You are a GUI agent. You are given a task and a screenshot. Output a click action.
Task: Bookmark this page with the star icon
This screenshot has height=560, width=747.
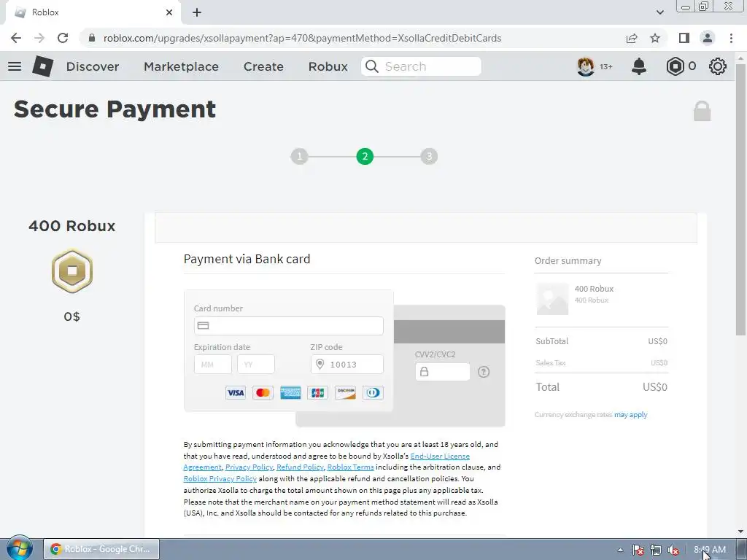click(x=655, y=38)
